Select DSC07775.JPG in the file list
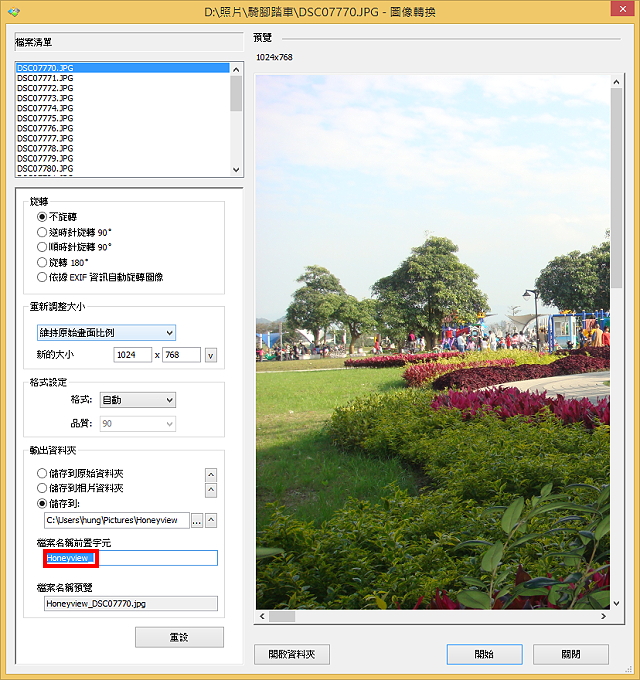The width and height of the screenshot is (640, 680). (x=123, y=118)
